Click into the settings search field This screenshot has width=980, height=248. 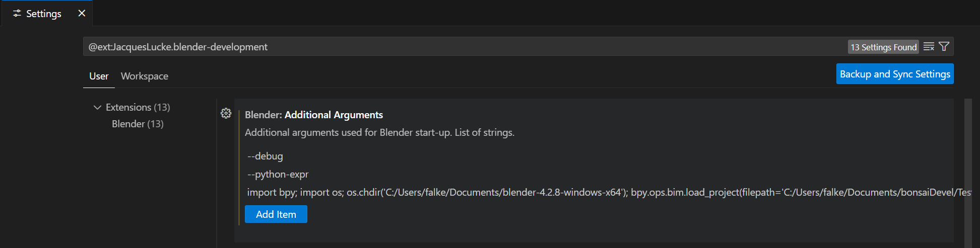point(464,47)
